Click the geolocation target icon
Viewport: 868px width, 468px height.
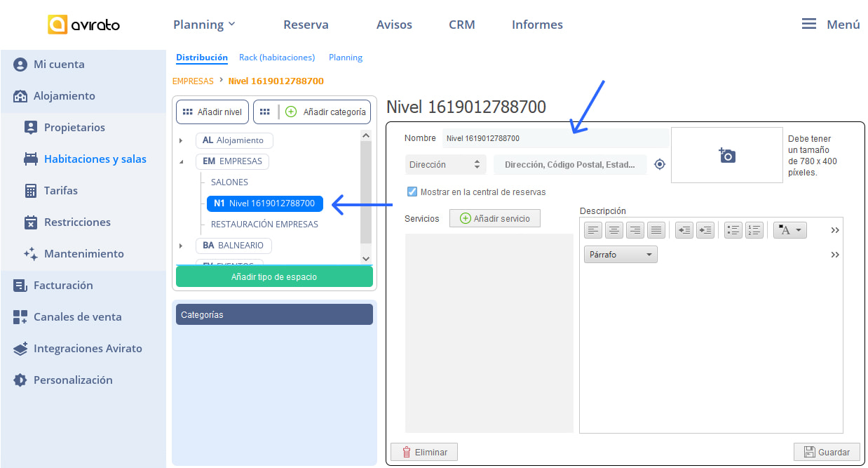point(659,165)
